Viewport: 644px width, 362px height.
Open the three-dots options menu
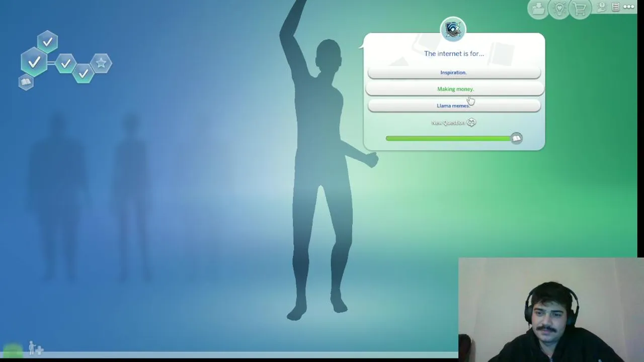[629, 7]
